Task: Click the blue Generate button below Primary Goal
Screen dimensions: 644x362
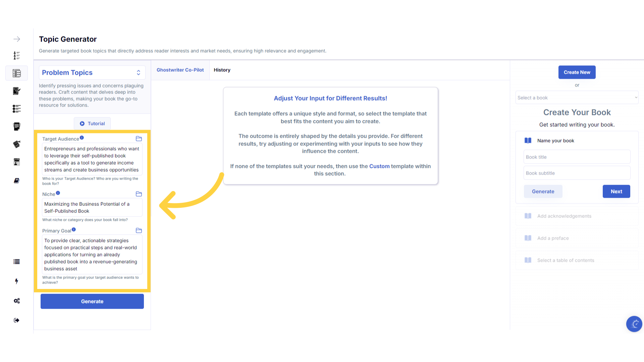Action: (x=92, y=301)
